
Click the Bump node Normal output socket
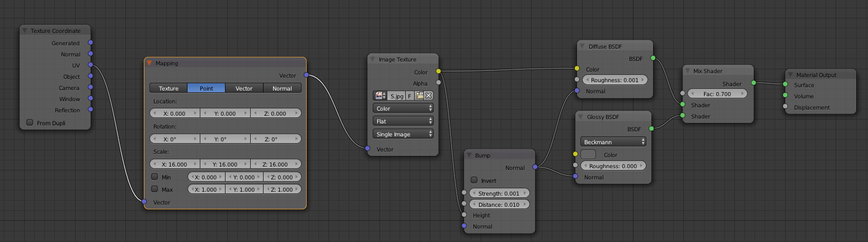[535, 167]
